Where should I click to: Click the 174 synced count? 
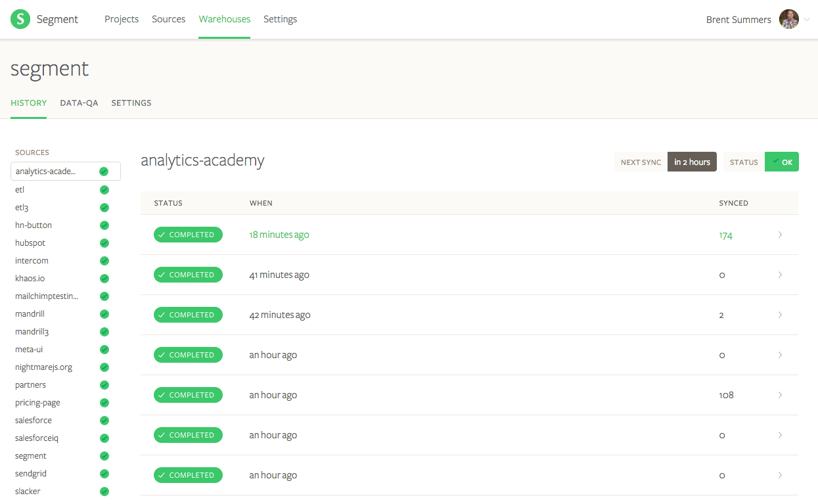click(725, 235)
